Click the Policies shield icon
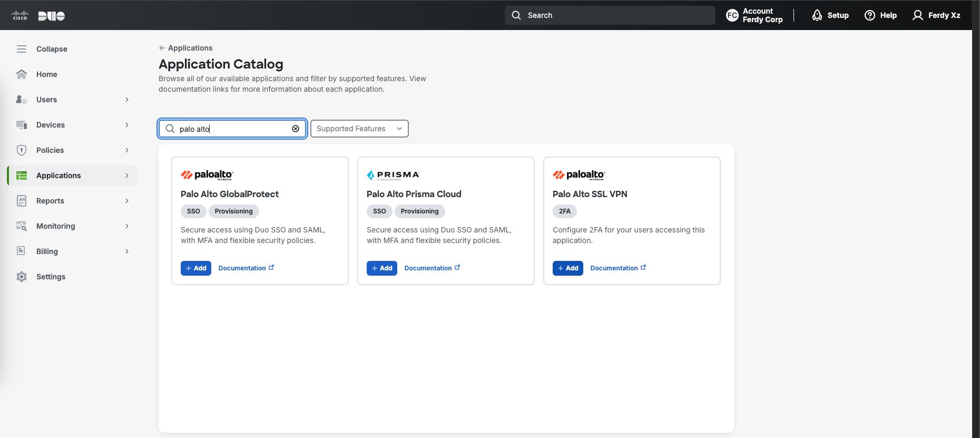The width and height of the screenshot is (980, 438). coord(22,150)
